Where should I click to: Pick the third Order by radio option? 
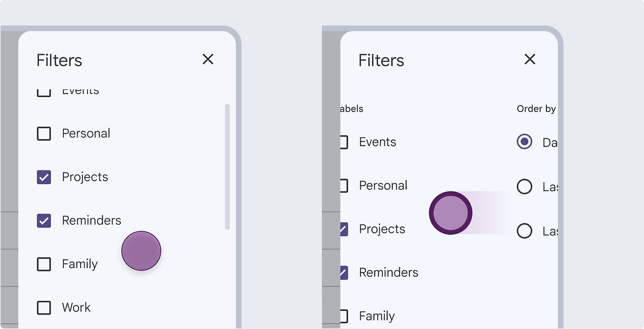pyautogui.click(x=524, y=231)
